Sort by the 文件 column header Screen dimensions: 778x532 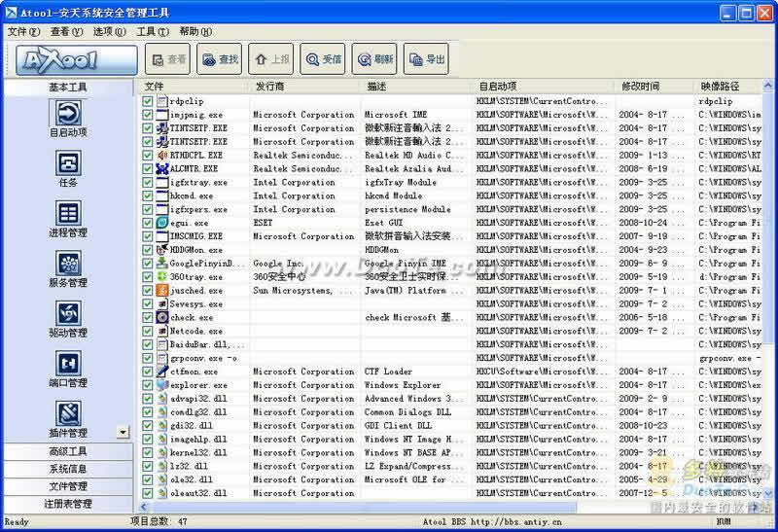pos(192,87)
